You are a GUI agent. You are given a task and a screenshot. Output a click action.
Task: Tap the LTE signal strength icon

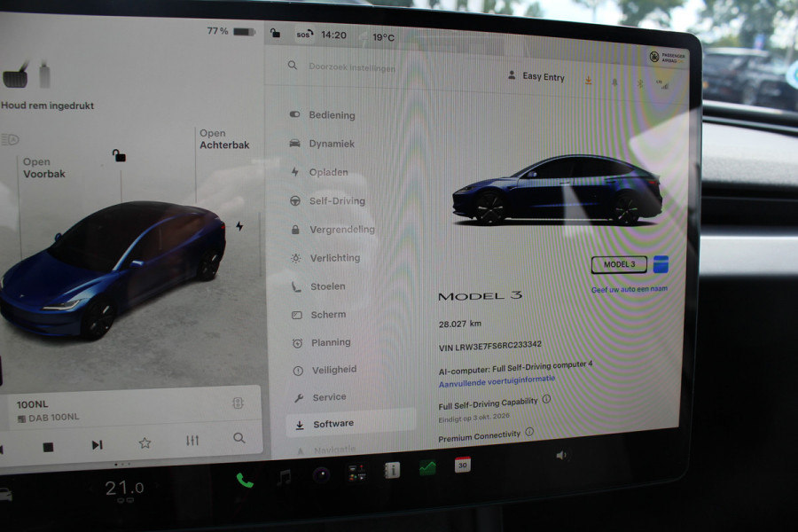[662, 84]
